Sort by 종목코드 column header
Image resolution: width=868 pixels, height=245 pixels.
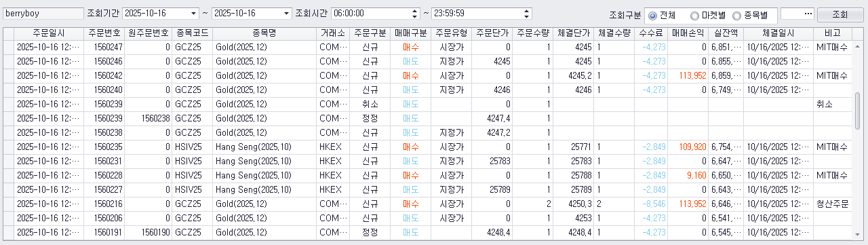[x=192, y=33]
